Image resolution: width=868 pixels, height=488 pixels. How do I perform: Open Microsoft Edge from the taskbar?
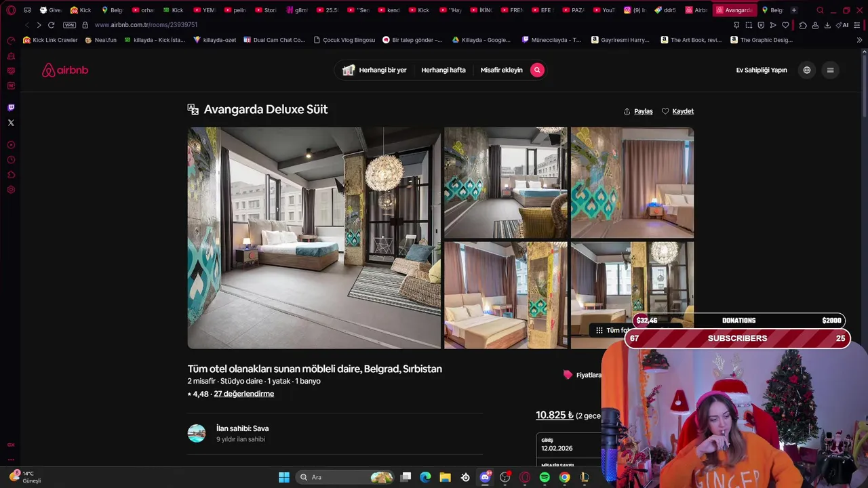[x=425, y=477]
